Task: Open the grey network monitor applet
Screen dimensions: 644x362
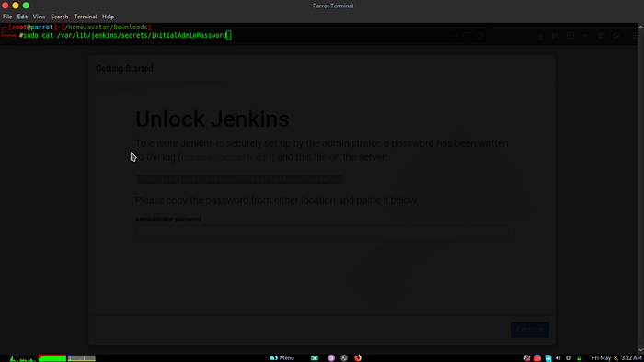Action: (x=81, y=358)
